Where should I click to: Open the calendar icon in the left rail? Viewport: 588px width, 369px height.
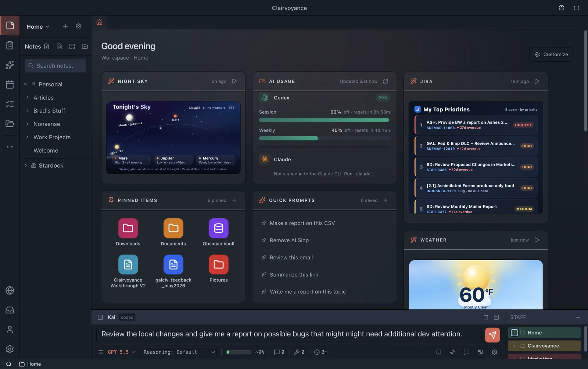10,84
